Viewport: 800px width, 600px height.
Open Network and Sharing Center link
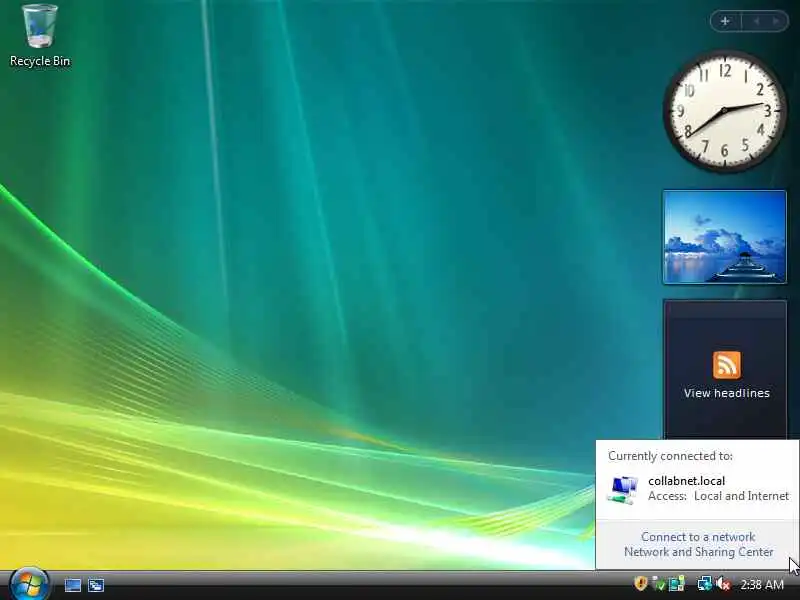tap(698, 552)
